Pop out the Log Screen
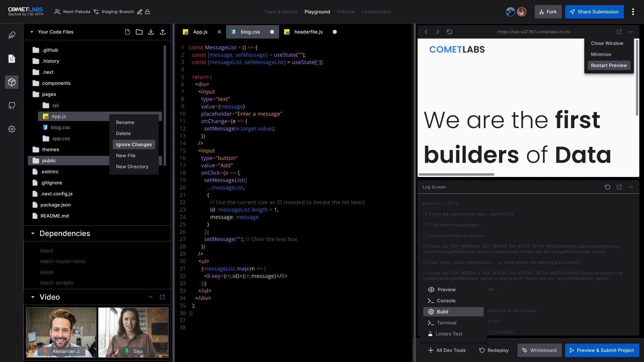The image size is (644, 362). coord(619,187)
